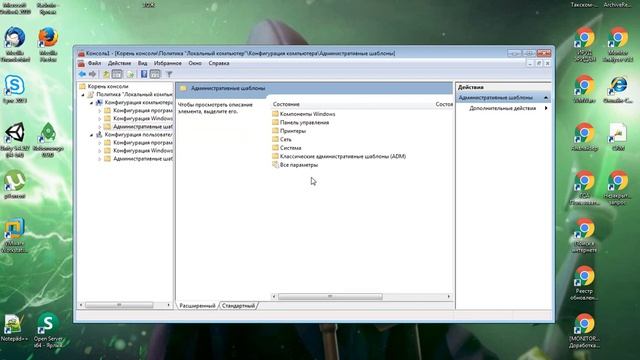Open Chrome shortcut labeled Реестр обновлен

[x=584, y=283]
